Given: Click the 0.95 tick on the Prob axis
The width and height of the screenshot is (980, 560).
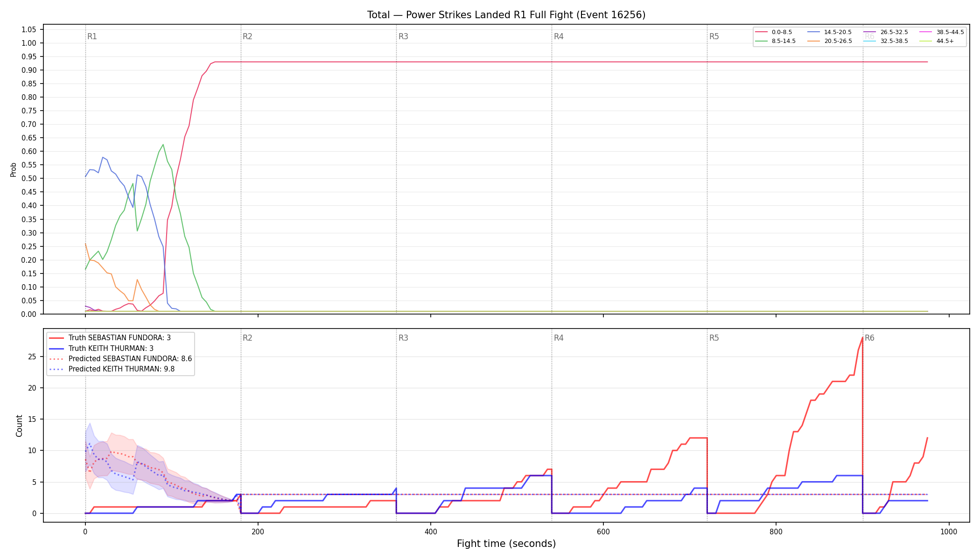Looking at the screenshot, I should [28, 56].
